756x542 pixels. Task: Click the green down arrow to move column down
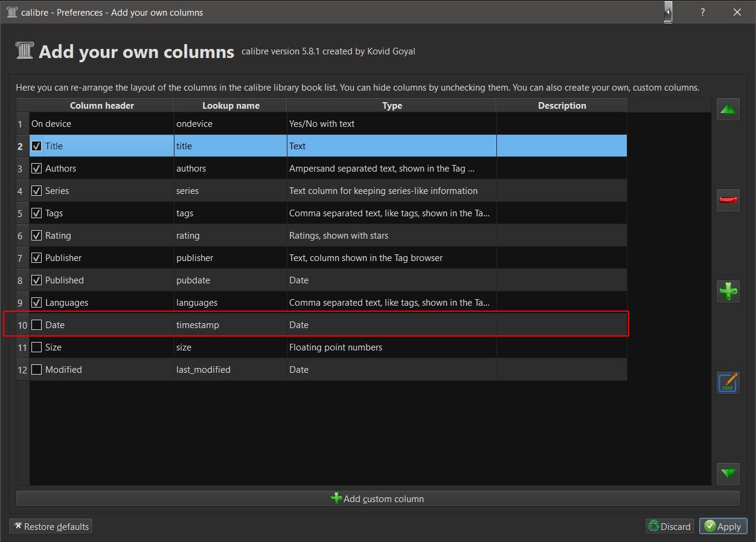tap(728, 474)
